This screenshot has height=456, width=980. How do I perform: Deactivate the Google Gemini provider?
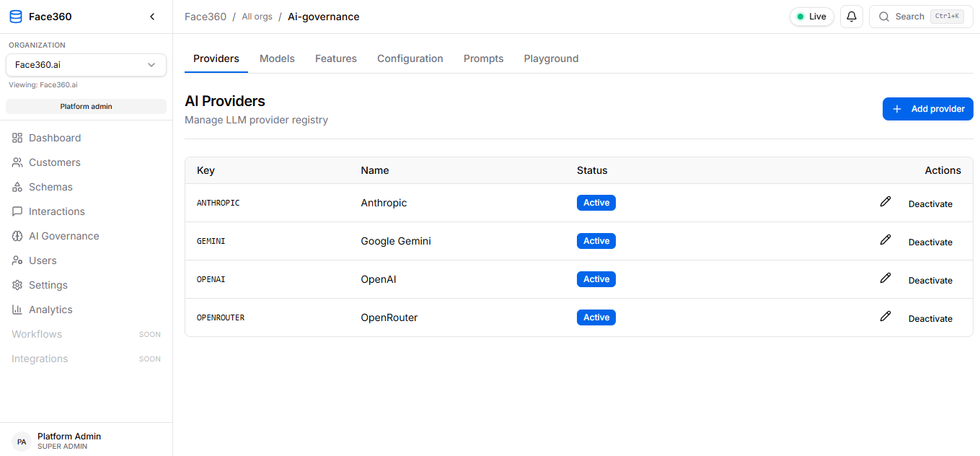coord(930,242)
